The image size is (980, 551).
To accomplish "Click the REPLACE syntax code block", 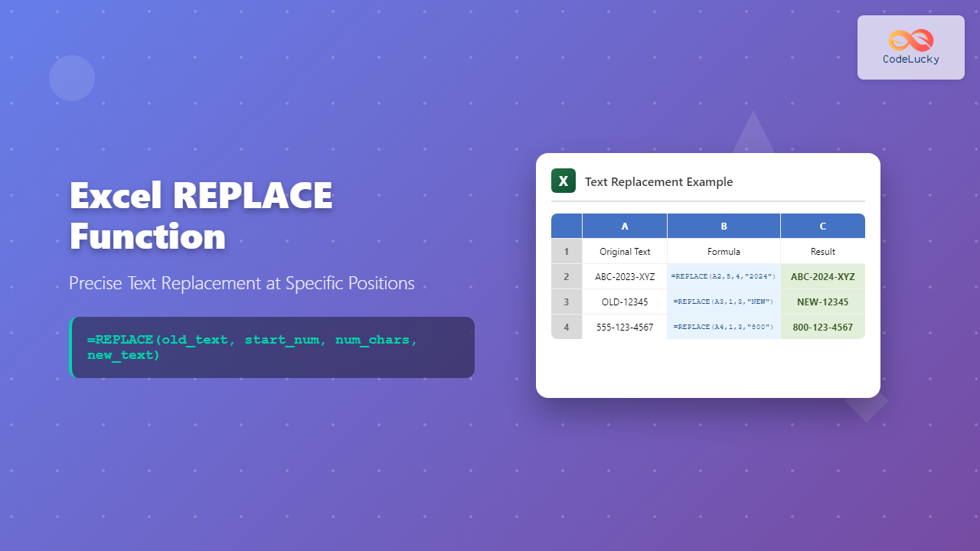I will pyautogui.click(x=272, y=347).
